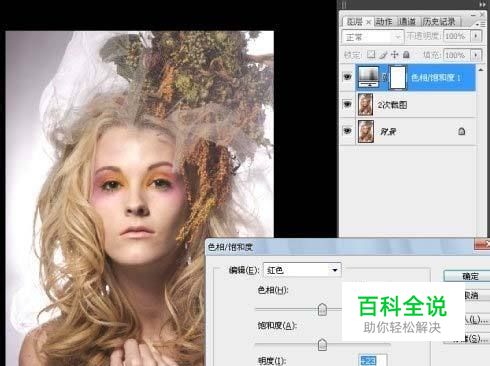This screenshot has width=490, height=366.
Task: Close the 图层 tab x
Action: 368,23
